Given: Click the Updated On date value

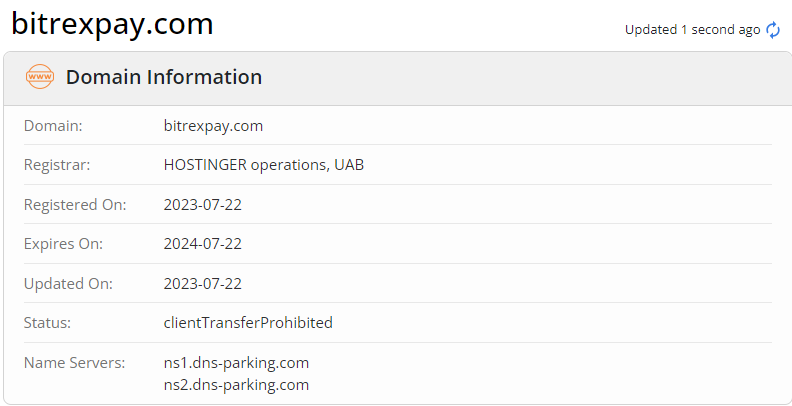Looking at the screenshot, I should [203, 284].
